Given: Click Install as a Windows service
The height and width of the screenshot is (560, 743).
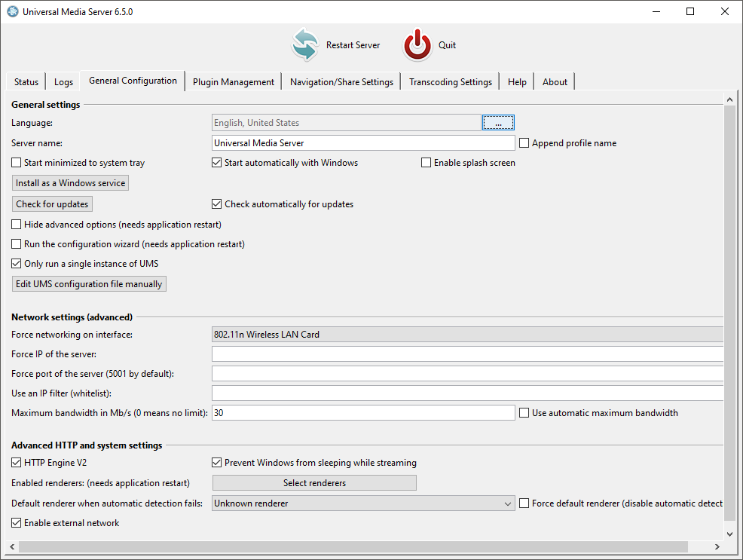Looking at the screenshot, I should pos(70,183).
